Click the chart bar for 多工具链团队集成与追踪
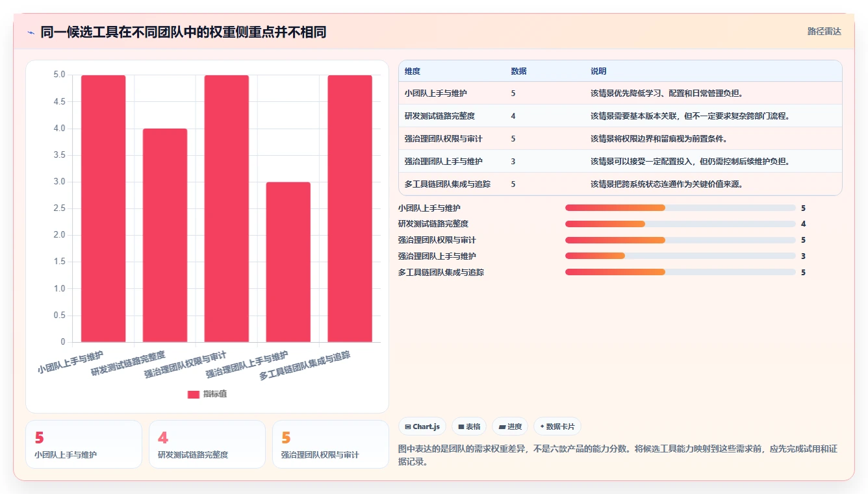The width and height of the screenshot is (868, 494). pos(350,208)
